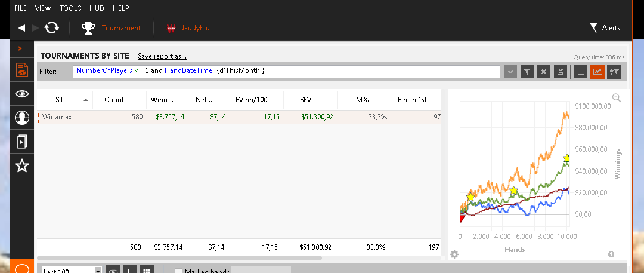
Task: Open the HUD menu
Action: (x=97, y=8)
